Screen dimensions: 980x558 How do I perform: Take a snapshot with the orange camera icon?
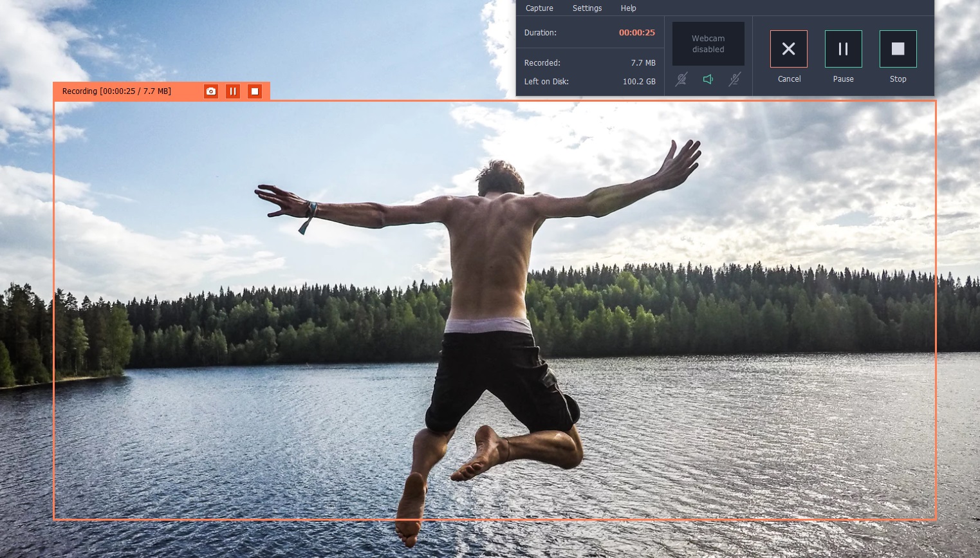pos(211,91)
